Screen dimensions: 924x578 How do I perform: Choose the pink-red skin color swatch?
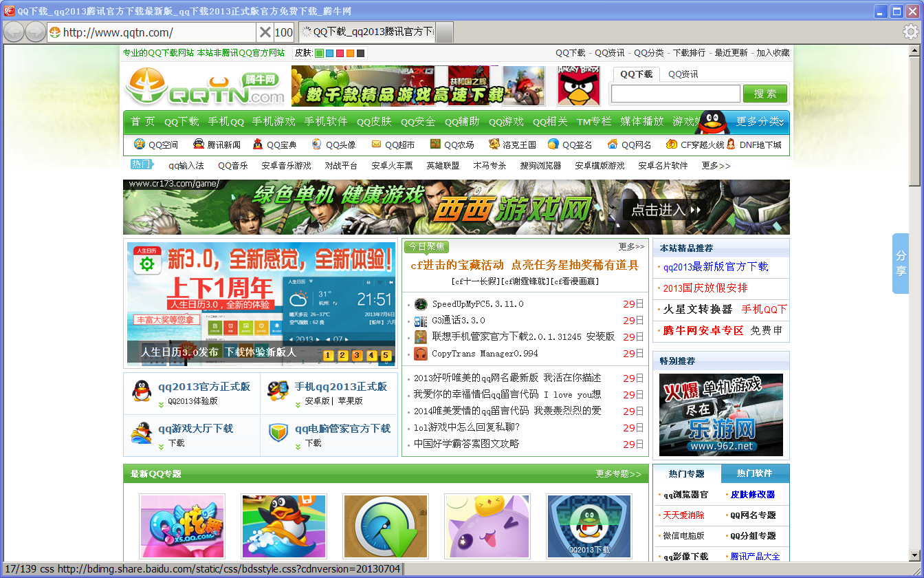(x=340, y=53)
